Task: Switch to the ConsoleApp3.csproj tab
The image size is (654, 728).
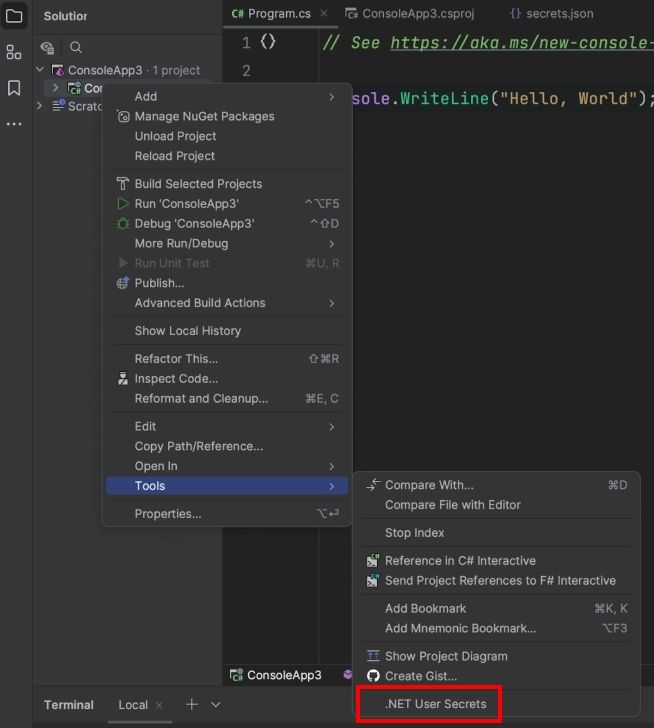Action: [x=409, y=13]
